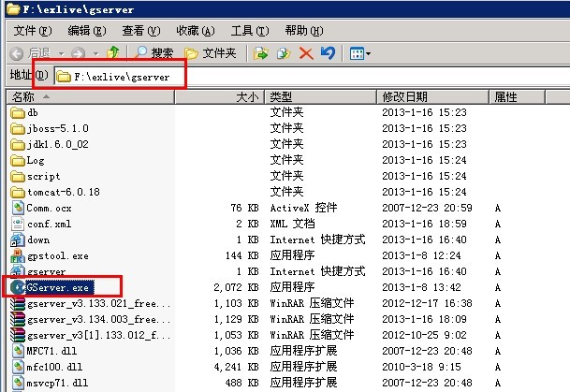Image resolution: width=570 pixels, height=392 pixels.
Task: Select the tomcat-6.0.18 folder
Action: pos(64,192)
